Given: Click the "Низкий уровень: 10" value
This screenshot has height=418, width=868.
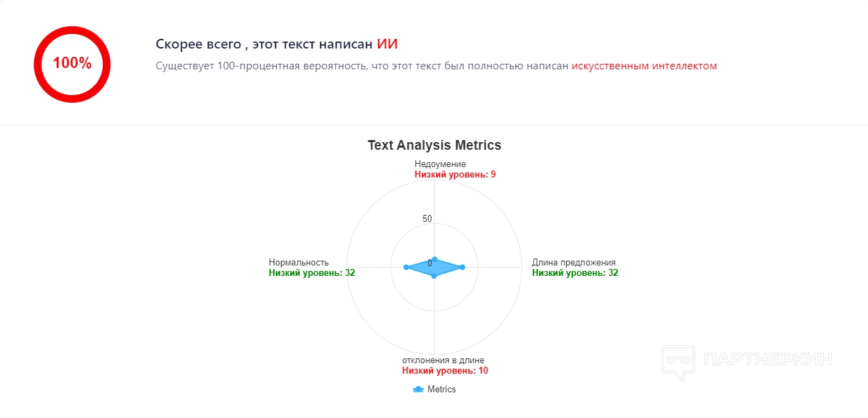Looking at the screenshot, I should [x=445, y=370].
